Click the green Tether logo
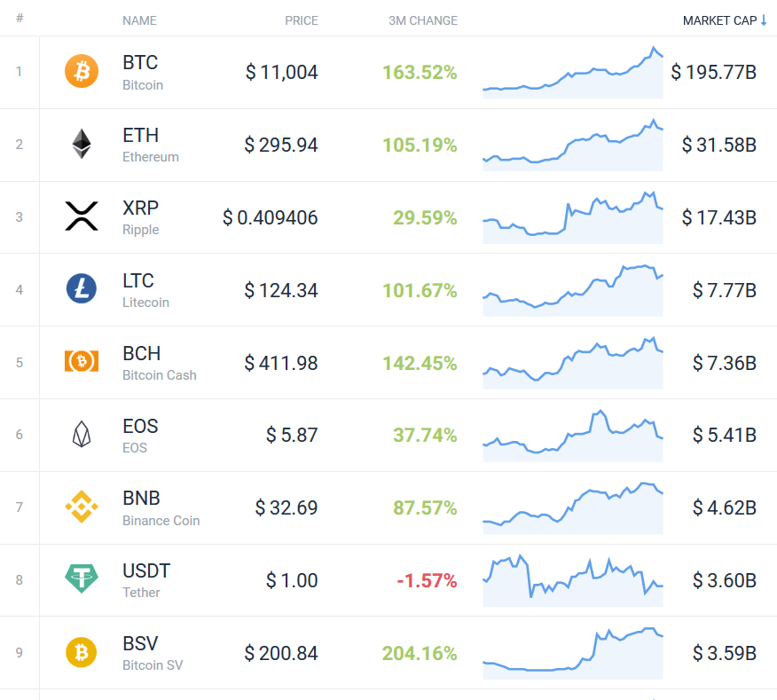The width and height of the screenshot is (777, 700). click(x=82, y=578)
